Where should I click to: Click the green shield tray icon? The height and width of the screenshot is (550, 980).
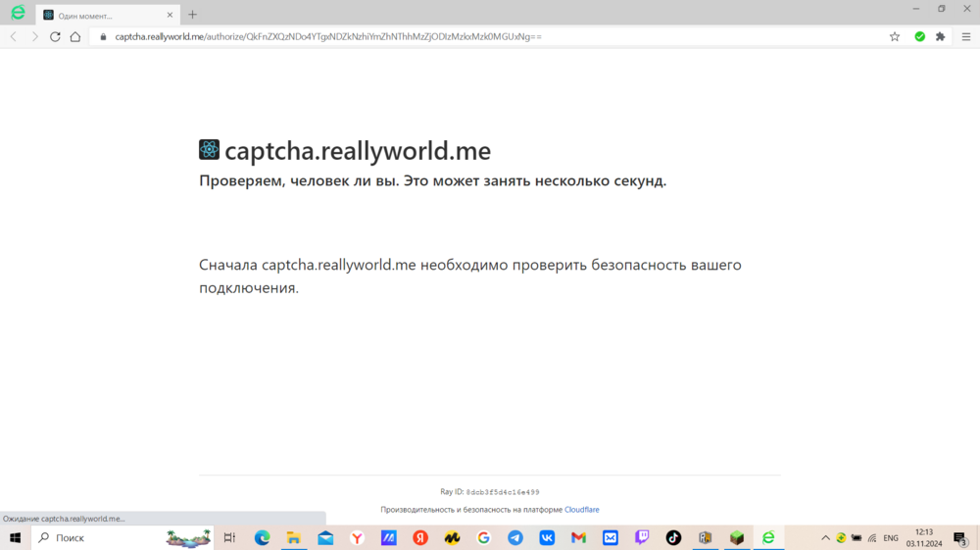[841, 537]
